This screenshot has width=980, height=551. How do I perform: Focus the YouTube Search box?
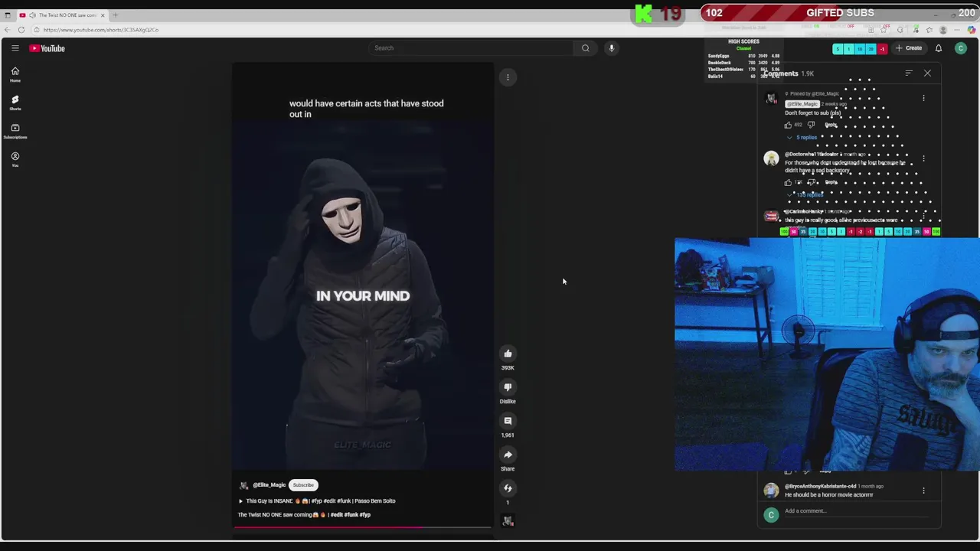tap(471, 48)
